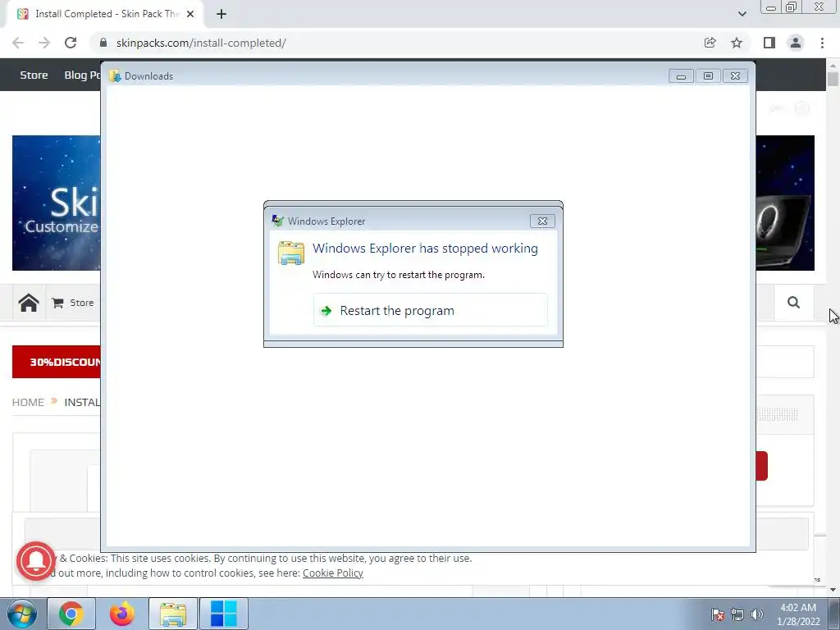Open Explorer from taskbar
This screenshot has width=840, height=630.
tap(172, 614)
